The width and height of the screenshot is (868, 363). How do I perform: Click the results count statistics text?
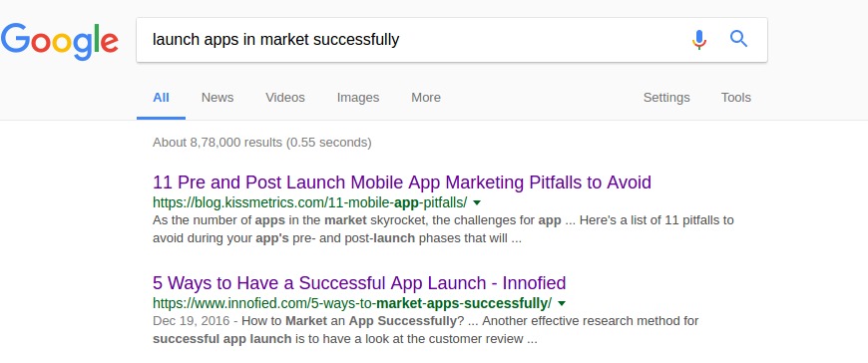point(261,143)
